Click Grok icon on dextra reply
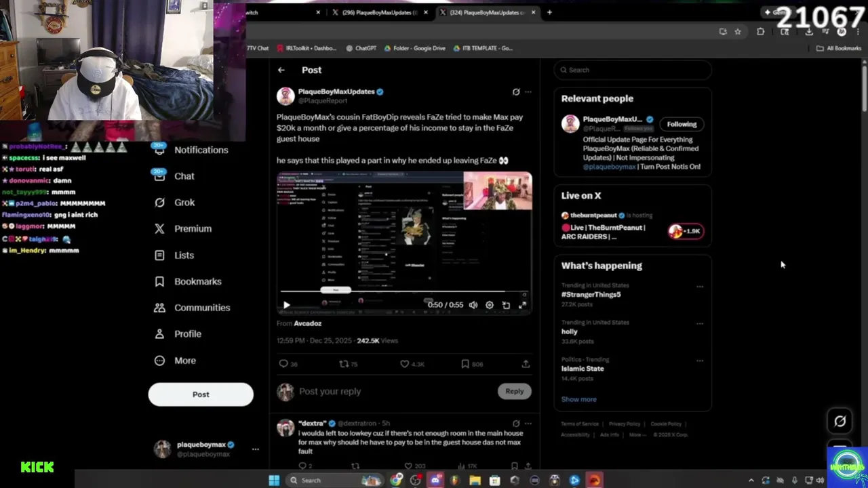This screenshot has width=868, height=488. pos(516,424)
